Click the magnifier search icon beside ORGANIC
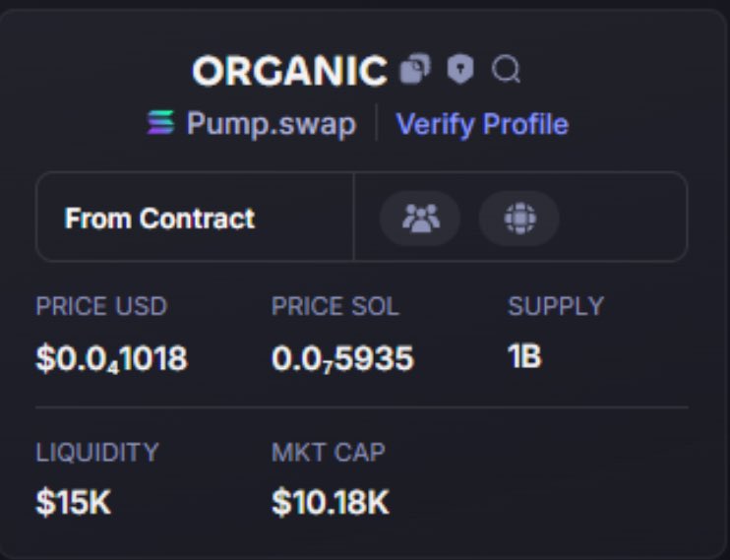Screen dimensions: 730x560 coord(506,70)
